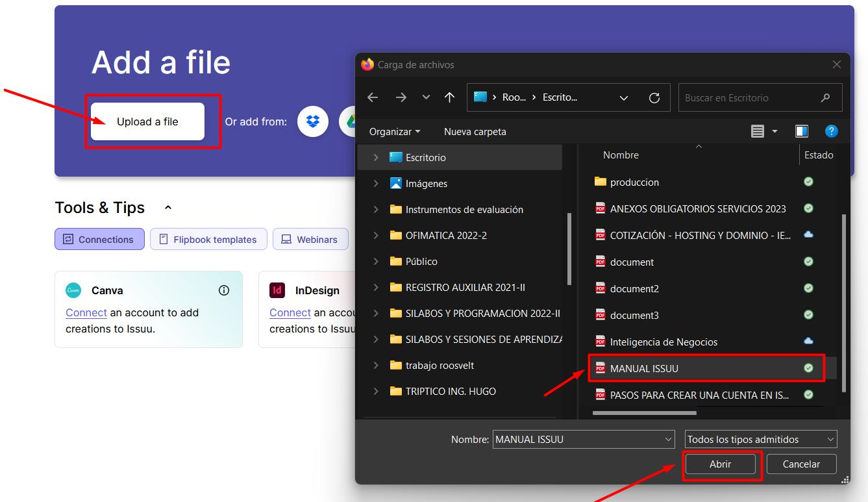Open Canva info icon on the Connections card
868x502 pixels.
[224, 290]
